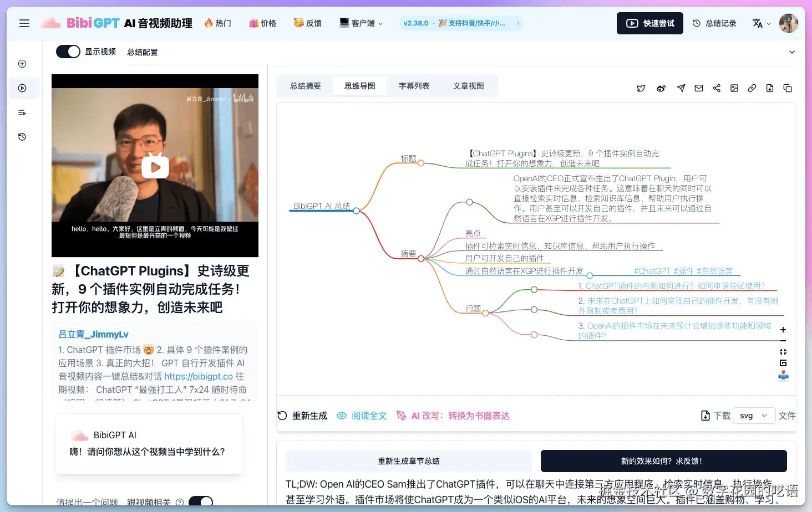This screenshot has width=812, height=512.
Task: Click 重新生成章节总结 button
Action: pos(409,461)
